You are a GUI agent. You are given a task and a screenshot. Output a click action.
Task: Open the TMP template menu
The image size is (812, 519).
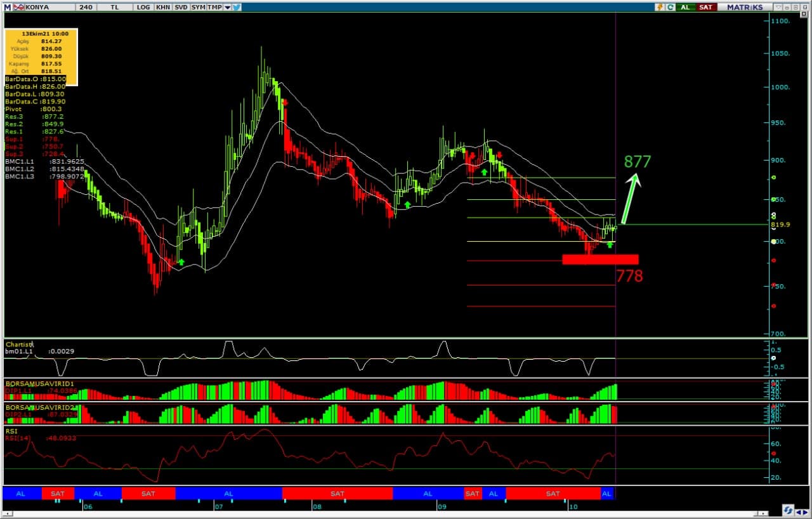214,7
